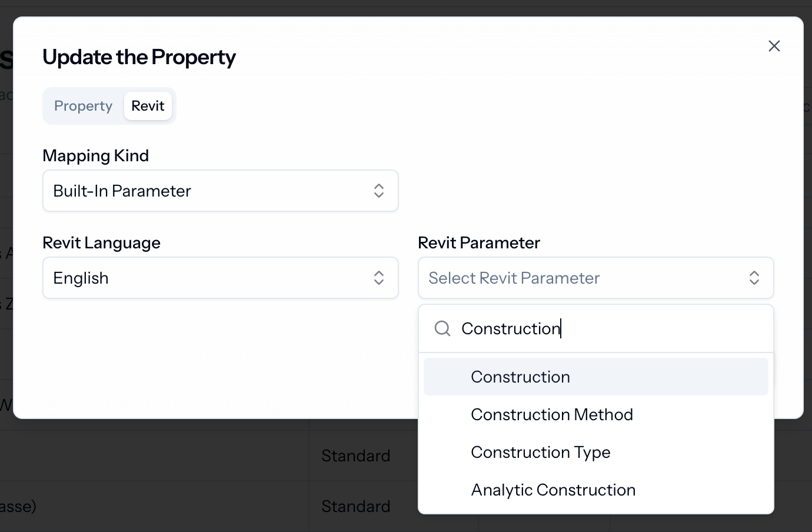
Task: Click the Mapping Kind label
Action: [x=95, y=155]
